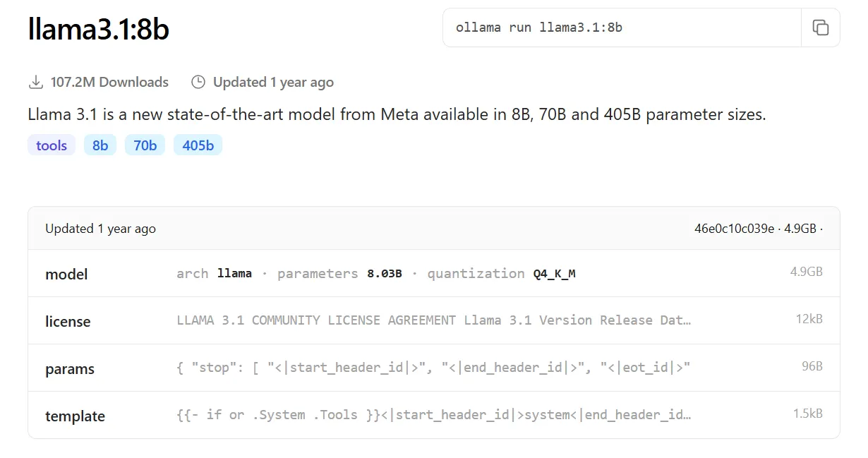Click the template preview code text
868x458 pixels.
(433, 415)
